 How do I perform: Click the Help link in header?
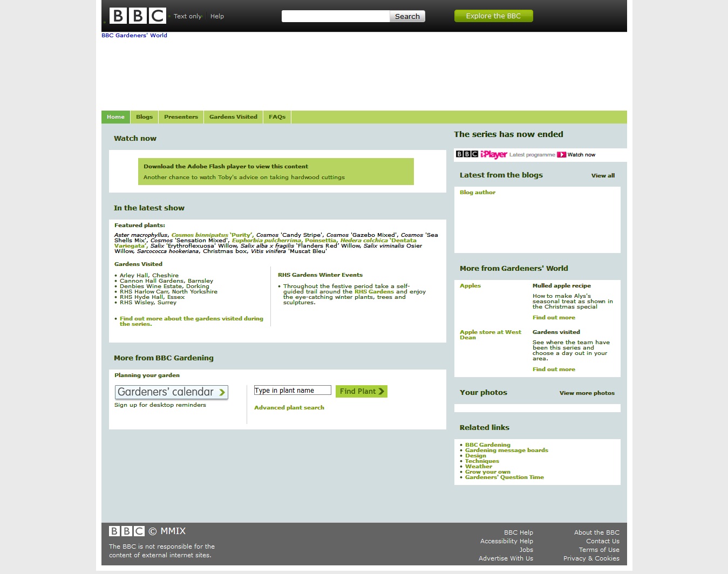point(217,16)
